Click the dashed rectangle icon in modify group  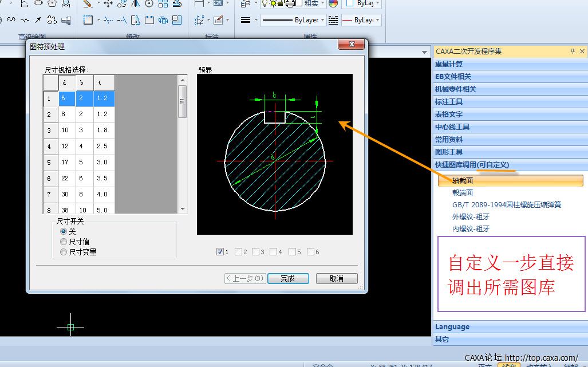88,20
